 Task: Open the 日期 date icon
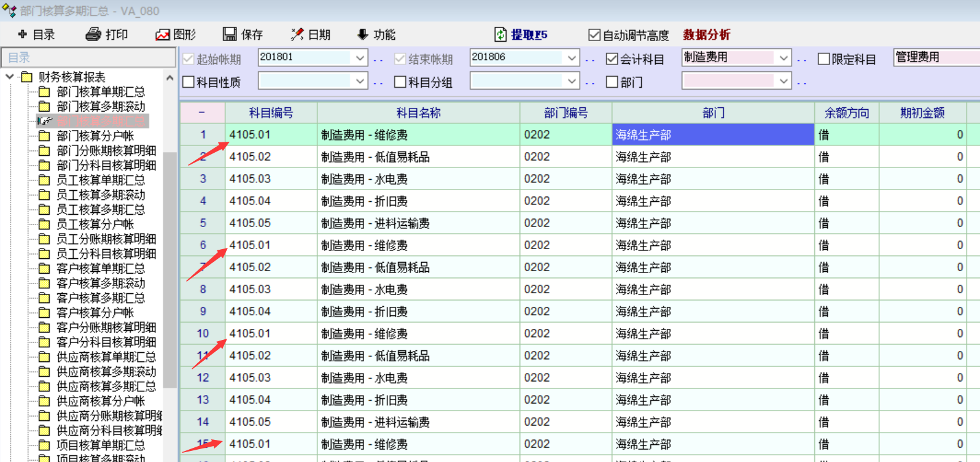297,34
